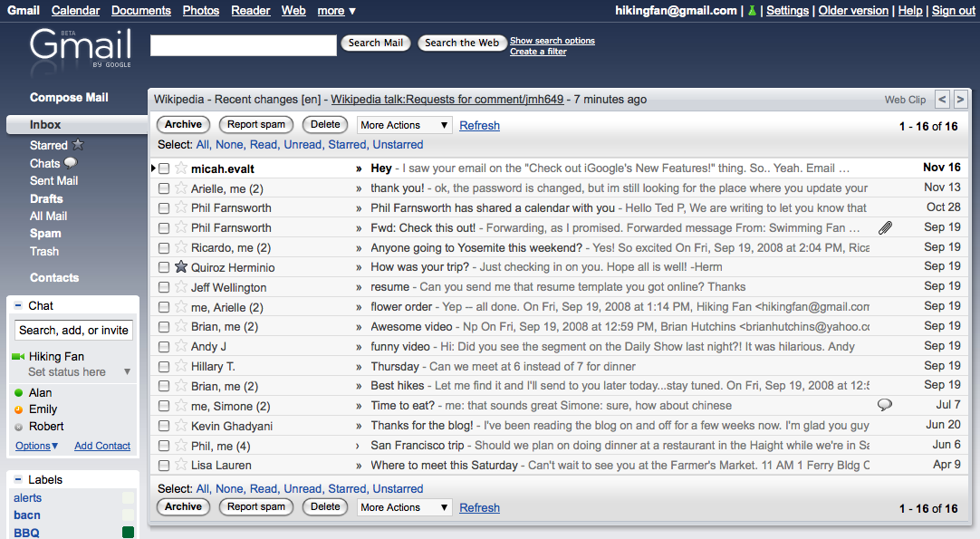Screen dimensions: 980x539
Task: Unstar the Quiroz Herminio email
Action: pyautogui.click(x=180, y=267)
